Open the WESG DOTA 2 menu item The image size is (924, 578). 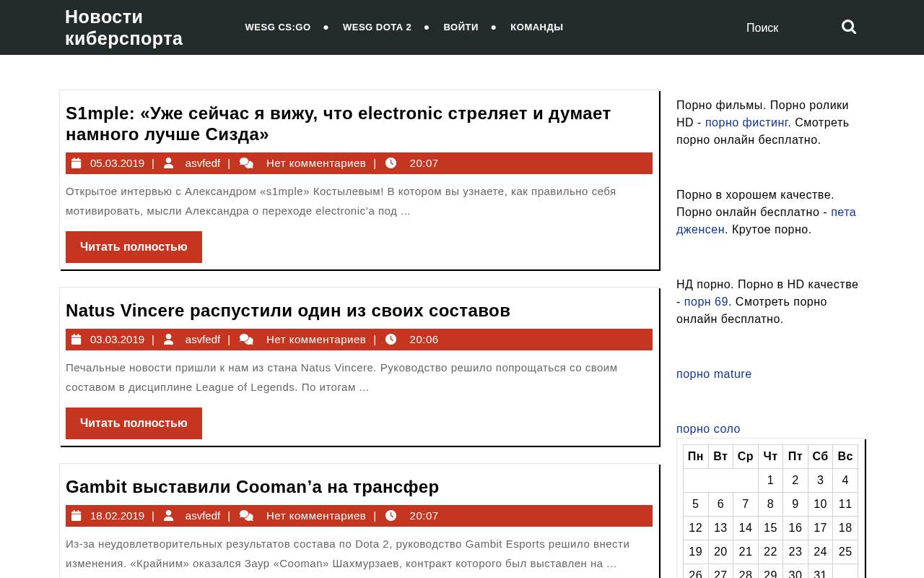pyautogui.click(x=377, y=27)
